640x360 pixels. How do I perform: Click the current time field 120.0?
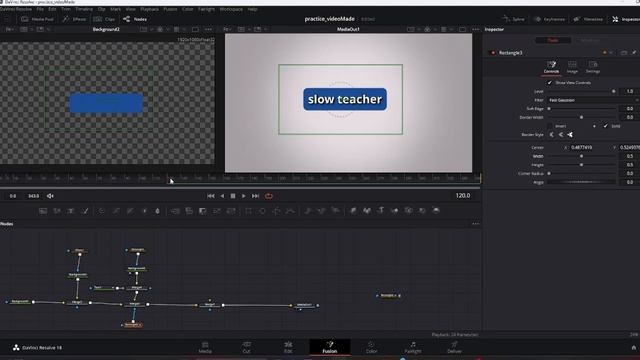click(x=462, y=196)
